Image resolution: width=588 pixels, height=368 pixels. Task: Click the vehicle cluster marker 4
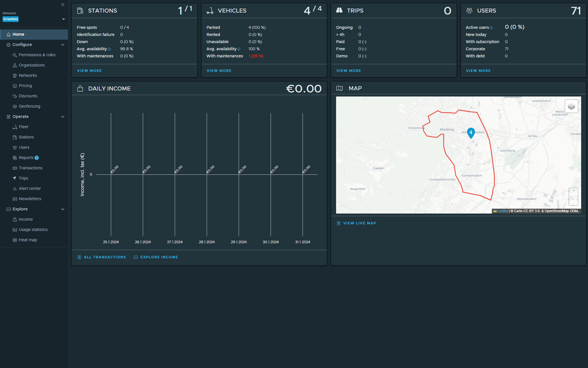point(471,132)
